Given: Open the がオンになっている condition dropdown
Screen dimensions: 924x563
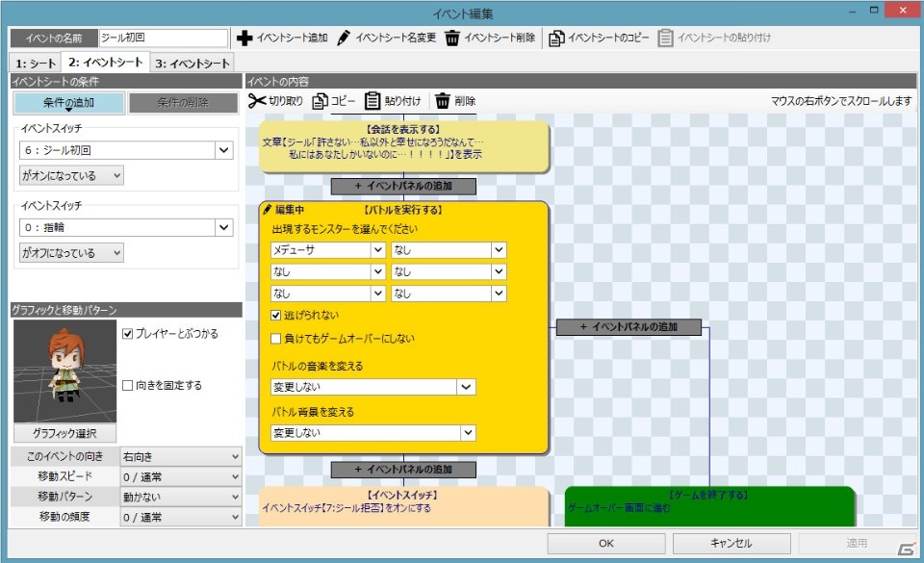Looking at the screenshot, I should click(x=71, y=175).
